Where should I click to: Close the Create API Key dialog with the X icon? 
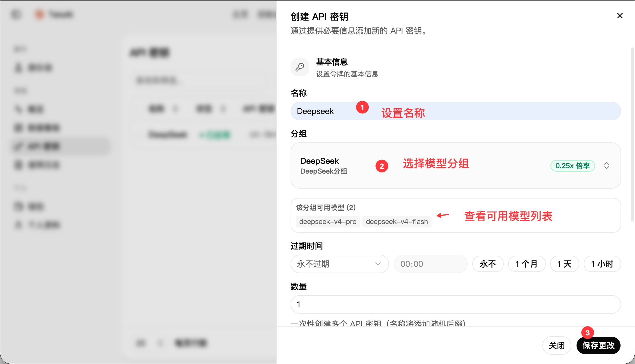click(x=620, y=16)
